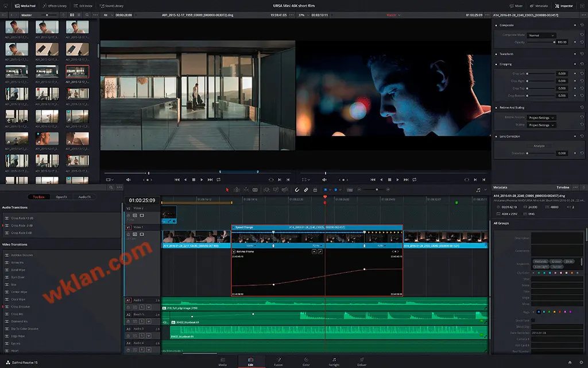Open the home icon at bottom right
Screen dimensions: 588x368
(x=570, y=362)
